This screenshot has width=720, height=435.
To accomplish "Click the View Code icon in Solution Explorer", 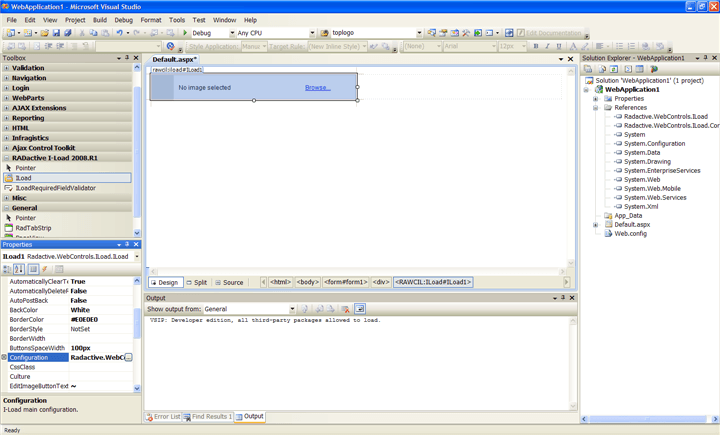I will 628,69.
